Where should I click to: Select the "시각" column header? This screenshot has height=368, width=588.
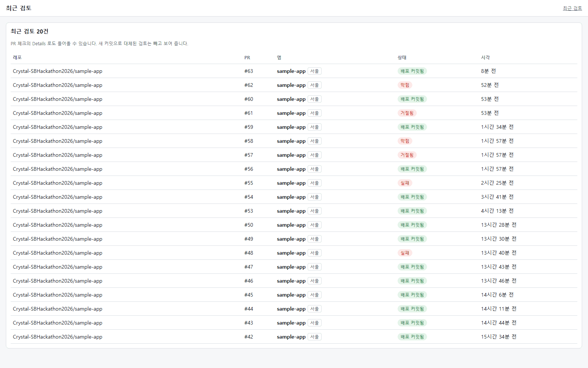coord(485,57)
